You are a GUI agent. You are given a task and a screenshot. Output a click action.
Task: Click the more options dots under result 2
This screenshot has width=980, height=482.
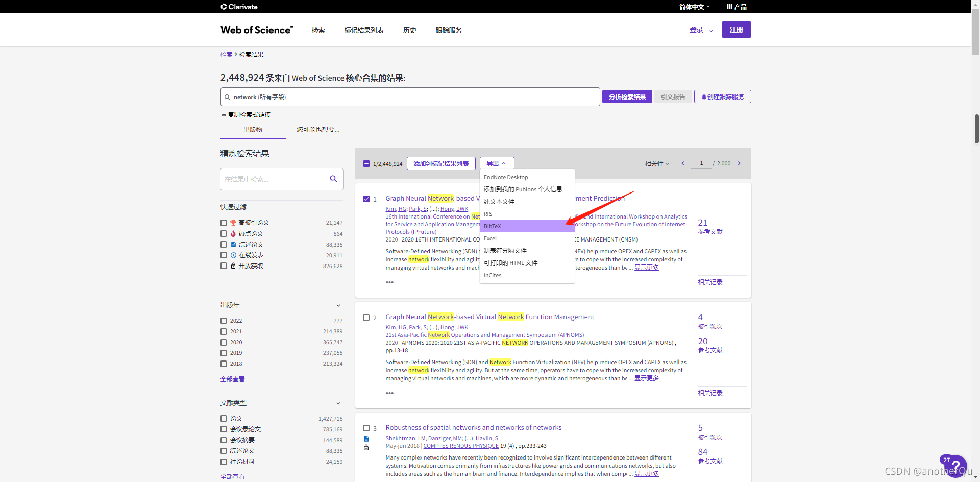click(x=389, y=393)
